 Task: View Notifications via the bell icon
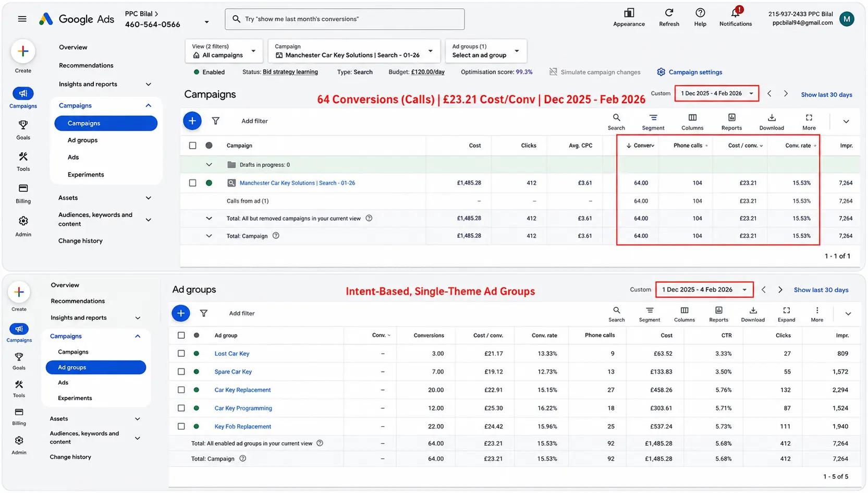[x=736, y=13]
